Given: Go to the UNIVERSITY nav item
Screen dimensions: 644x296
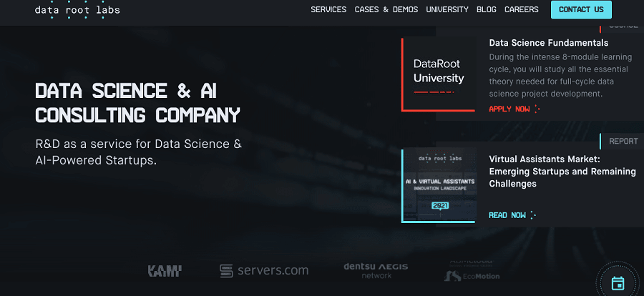Looking at the screenshot, I should coord(447,9).
